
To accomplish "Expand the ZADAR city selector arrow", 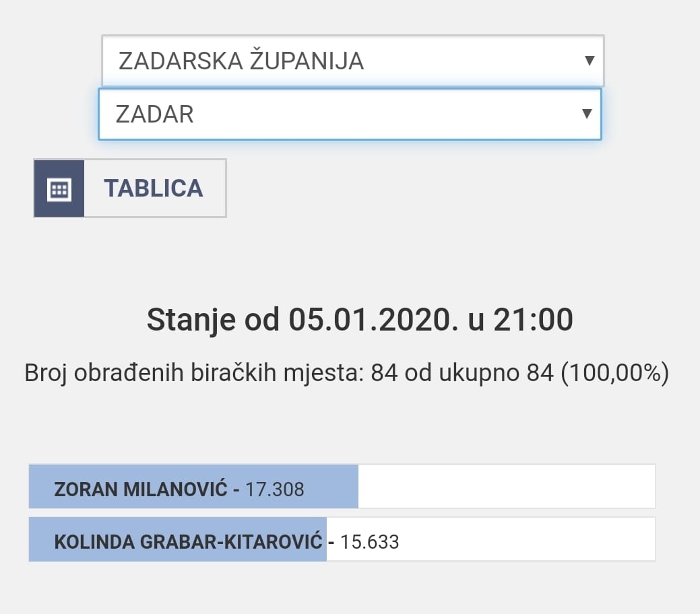I will pos(586,114).
